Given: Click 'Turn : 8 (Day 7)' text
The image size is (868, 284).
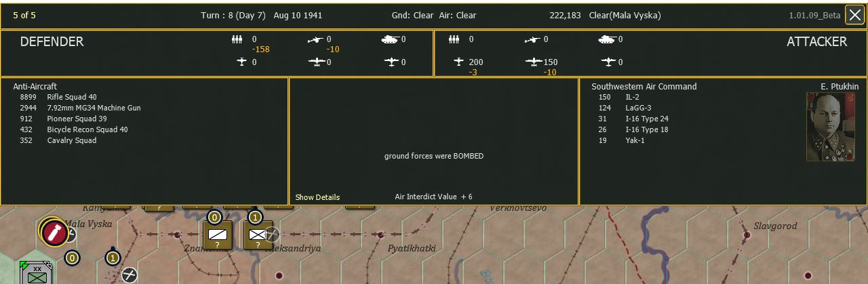Looking at the screenshot, I should pos(233,16).
